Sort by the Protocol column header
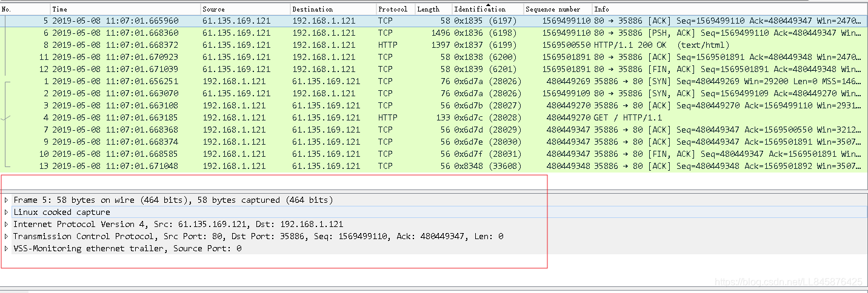This screenshot has width=868, height=293. coord(395,9)
